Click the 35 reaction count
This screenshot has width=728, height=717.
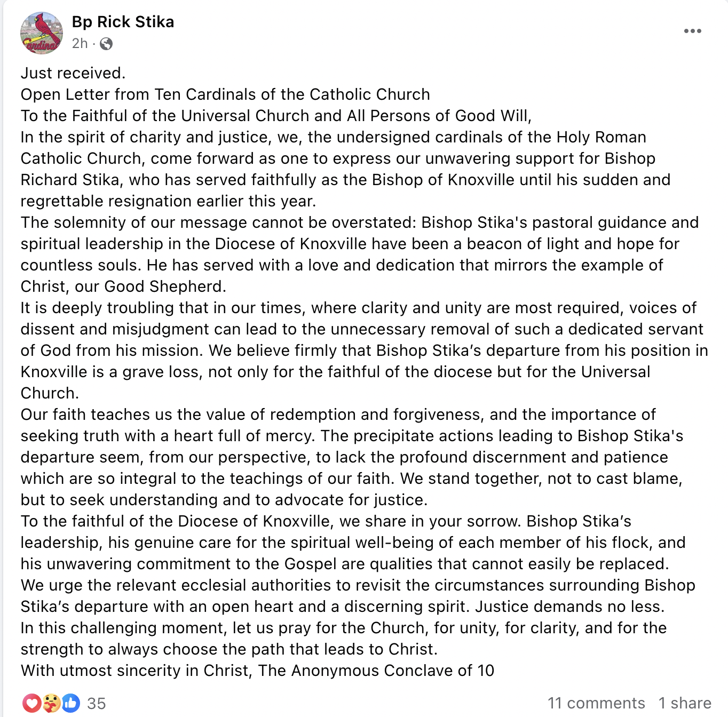pos(97,703)
